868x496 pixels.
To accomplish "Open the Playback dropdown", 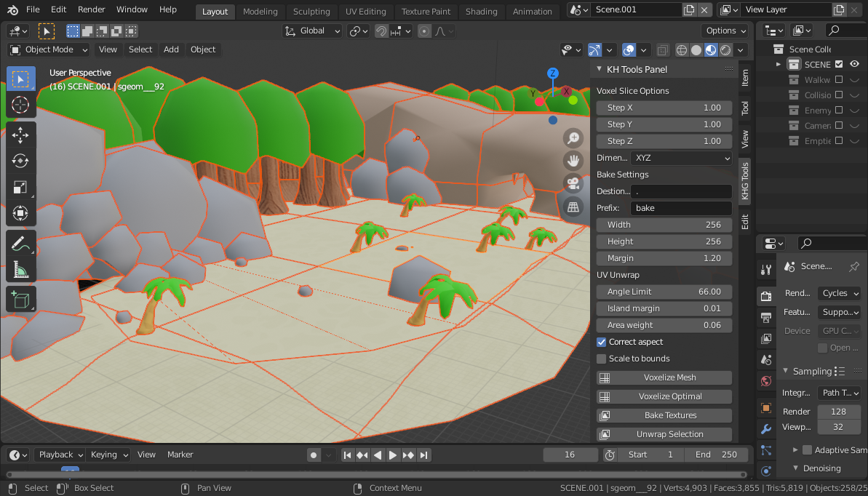I will pos(60,455).
